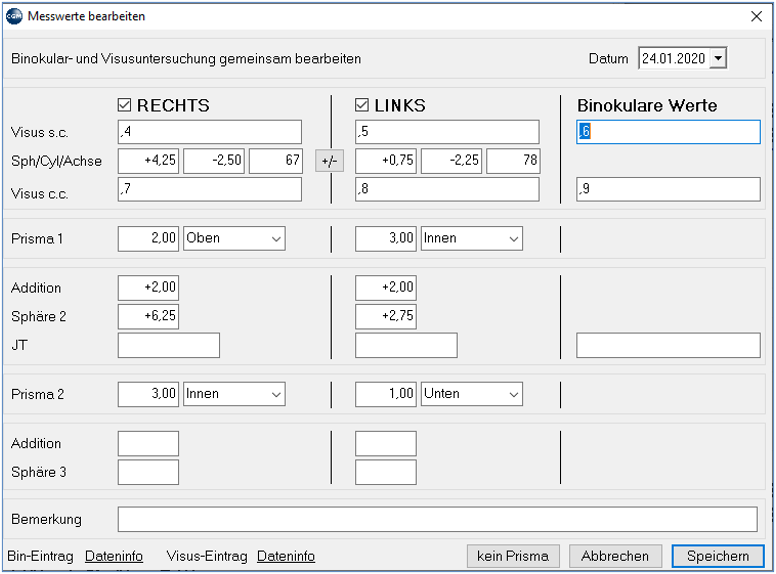Uncheck the RECHTS checkbox

[x=124, y=105]
